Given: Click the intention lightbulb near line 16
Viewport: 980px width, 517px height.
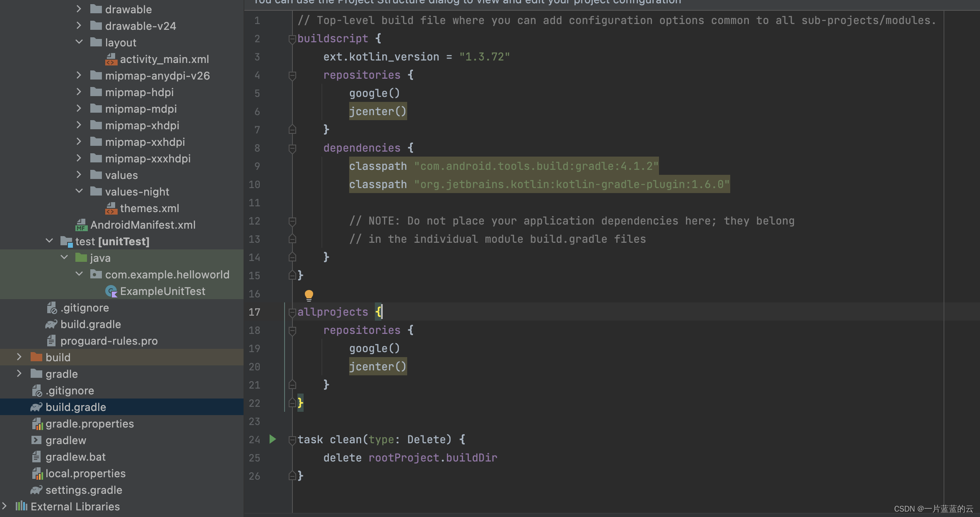Looking at the screenshot, I should [x=309, y=295].
